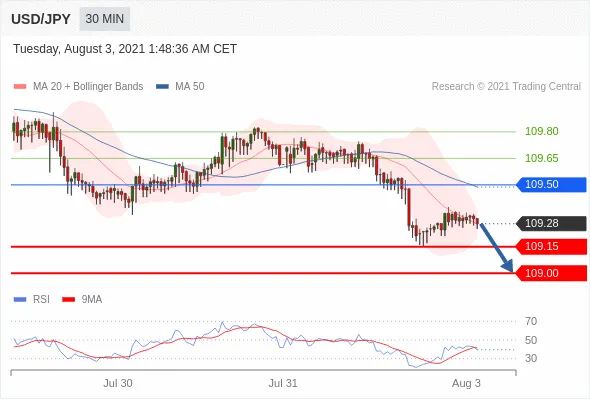
Task: Open the Research 2021 Trading Central credit
Action: tap(506, 87)
